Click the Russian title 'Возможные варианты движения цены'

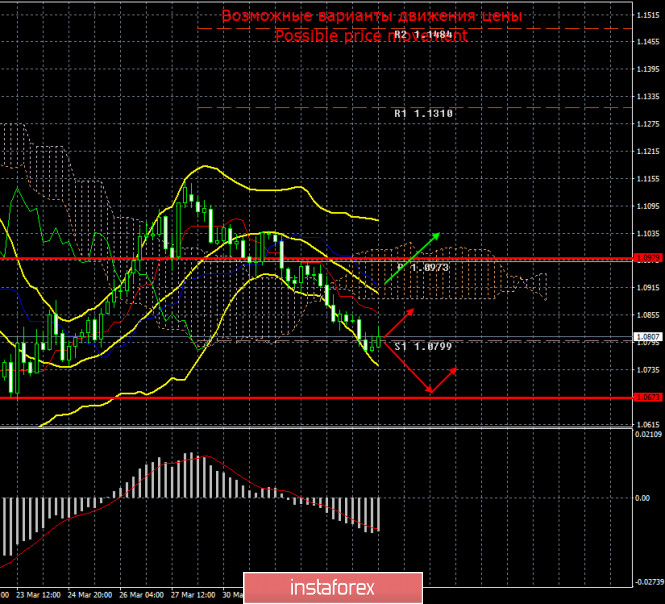click(x=372, y=16)
